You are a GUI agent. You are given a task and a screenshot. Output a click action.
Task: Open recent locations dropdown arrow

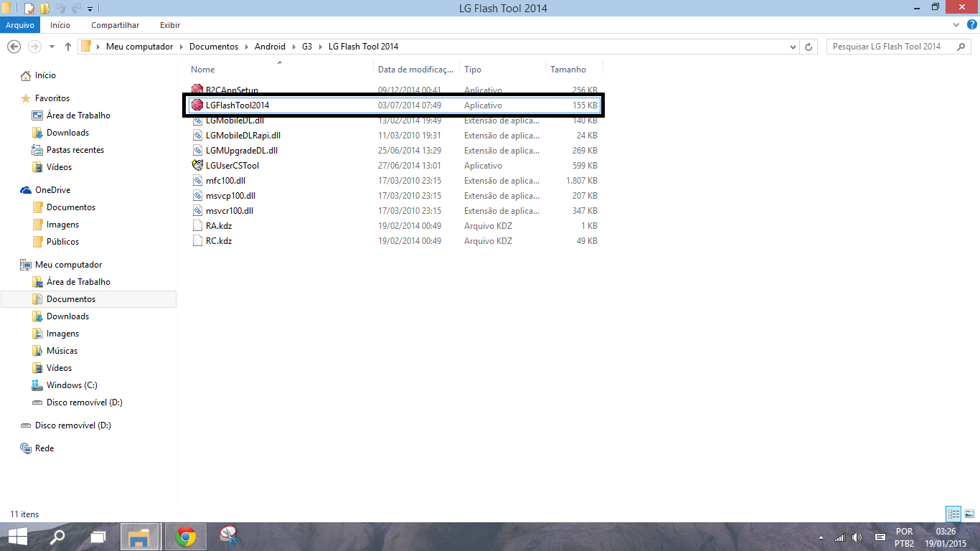[x=52, y=47]
